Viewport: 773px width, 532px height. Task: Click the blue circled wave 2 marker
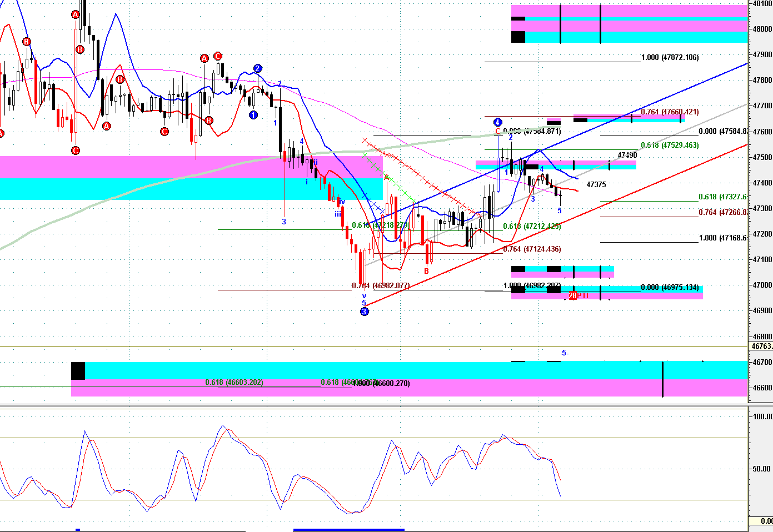(x=258, y=68)
